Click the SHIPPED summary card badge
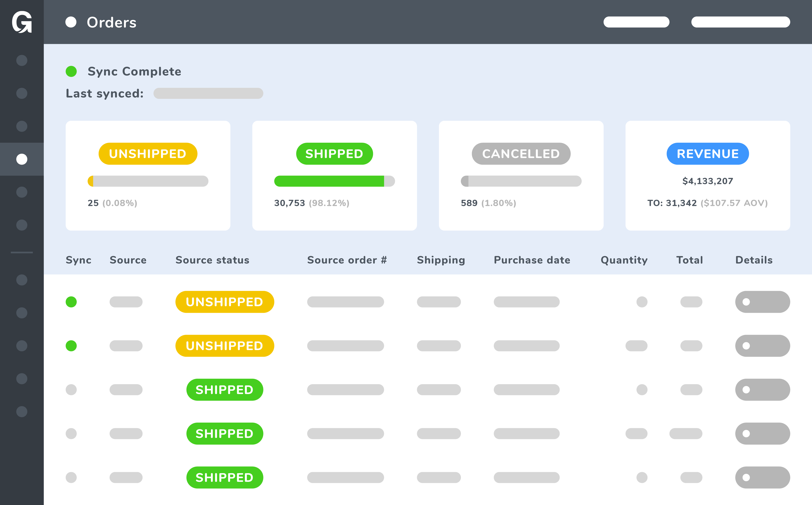Viewport: 812px width, 505px height. coord(334,154)
